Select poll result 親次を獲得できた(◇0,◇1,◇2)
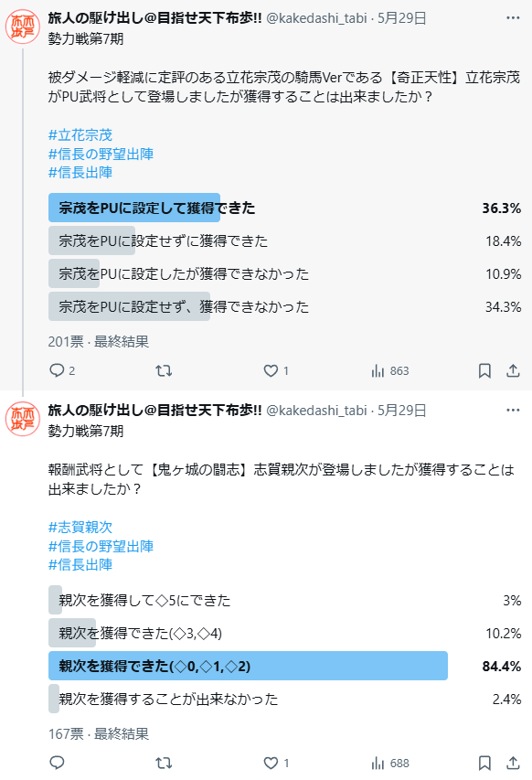The height and width of the screenshot is (780, 532). (284, 666)
